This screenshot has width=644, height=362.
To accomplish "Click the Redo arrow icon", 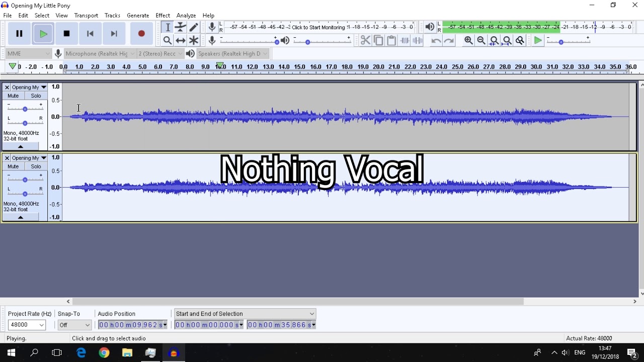I will pos(449,41).
